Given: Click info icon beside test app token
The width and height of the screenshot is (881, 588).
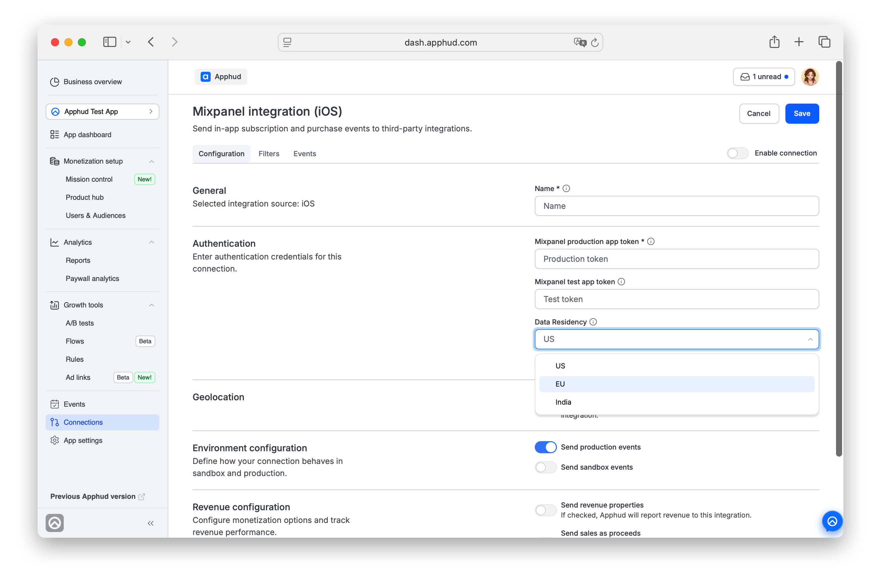Looking at the screenshot, I should pos(621,282).
